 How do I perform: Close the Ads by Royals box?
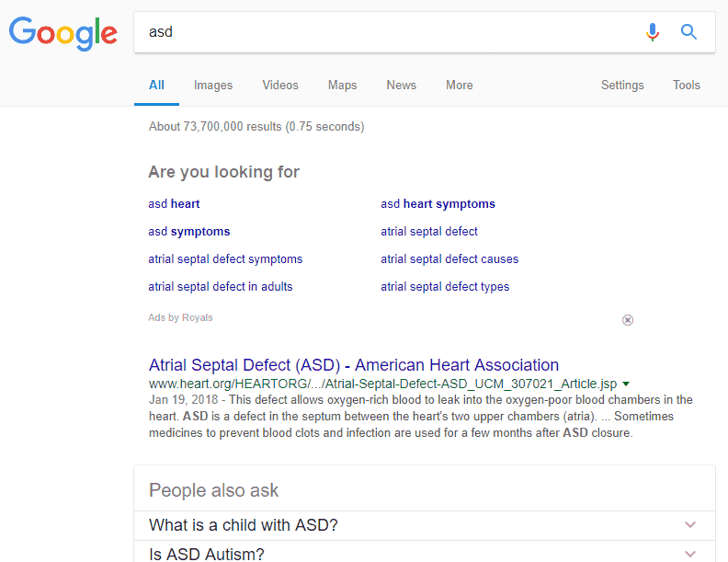point(627,320)
